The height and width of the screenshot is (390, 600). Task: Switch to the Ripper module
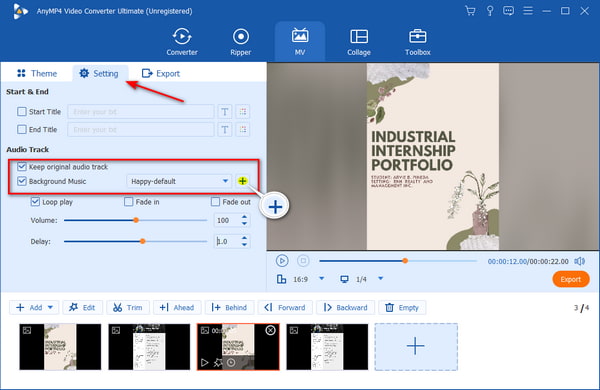[x=241, y=42]
